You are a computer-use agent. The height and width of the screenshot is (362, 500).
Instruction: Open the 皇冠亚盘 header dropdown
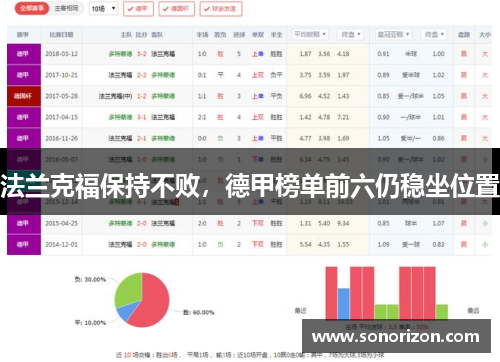click(x=393, y=34)
